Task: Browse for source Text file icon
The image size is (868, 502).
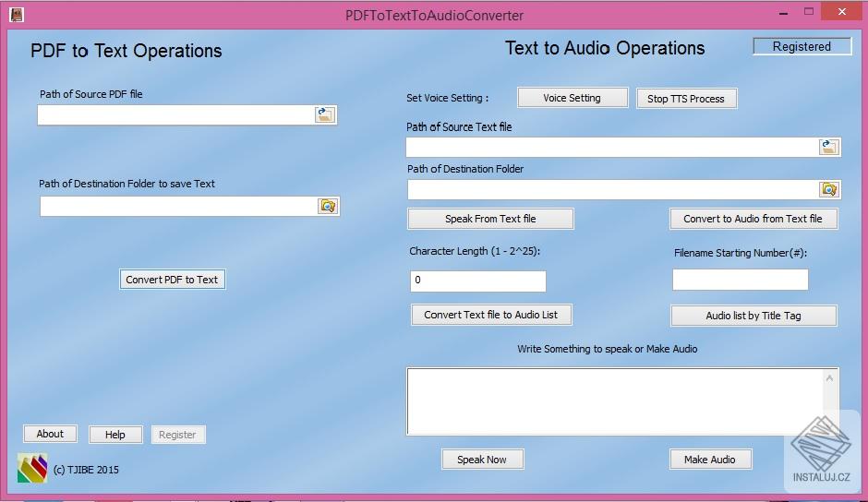Action: (828, 148)
